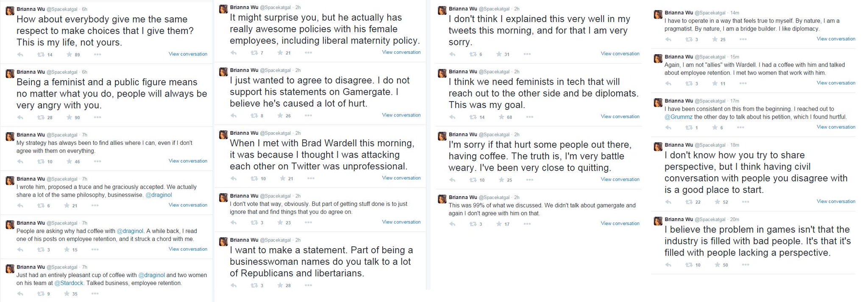View conversation for the "I don't vote that way" tweet

[401, 222]
